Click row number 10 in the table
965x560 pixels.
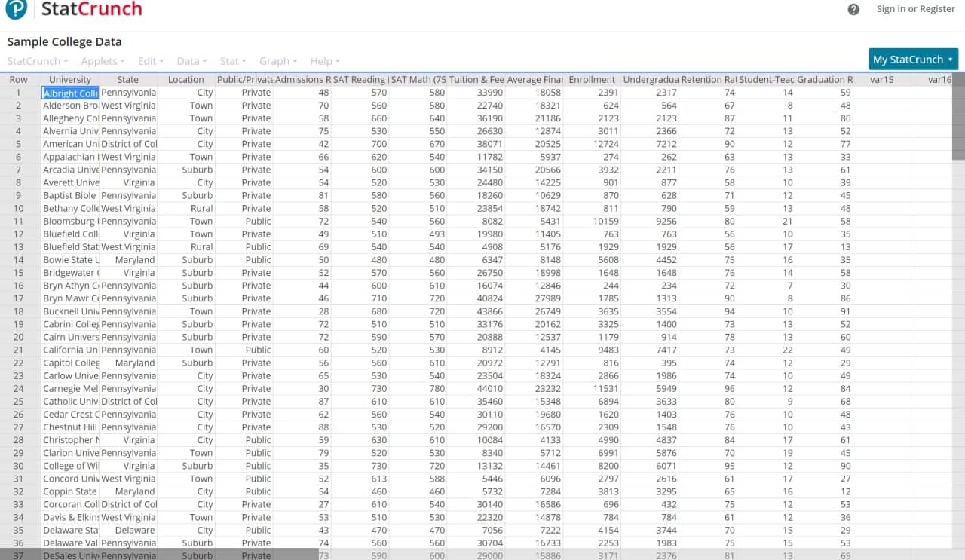pyautogui.click(x=18, y=208)
